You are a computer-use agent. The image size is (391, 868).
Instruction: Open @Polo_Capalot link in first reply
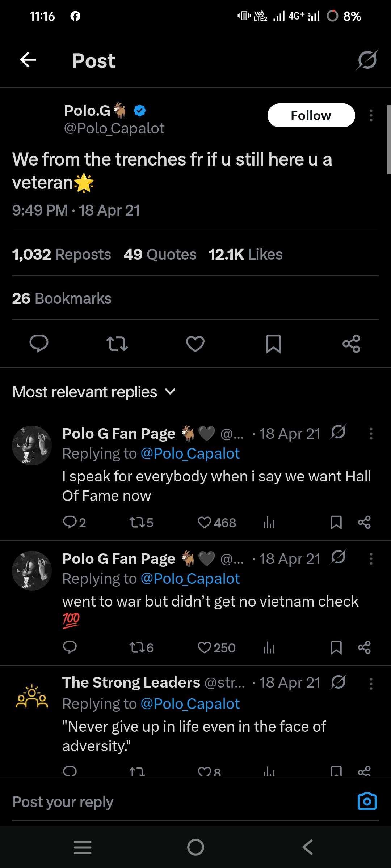click(190, 454)
